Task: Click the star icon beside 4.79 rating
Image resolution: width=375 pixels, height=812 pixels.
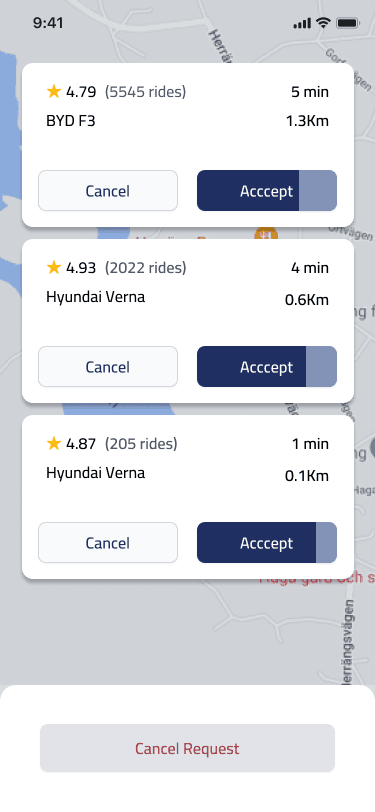Action: click(x=54, y=92)
